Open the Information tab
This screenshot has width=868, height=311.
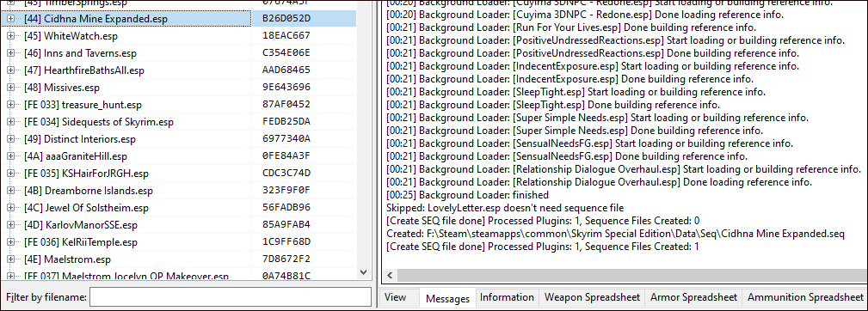[x=507, y=297]
